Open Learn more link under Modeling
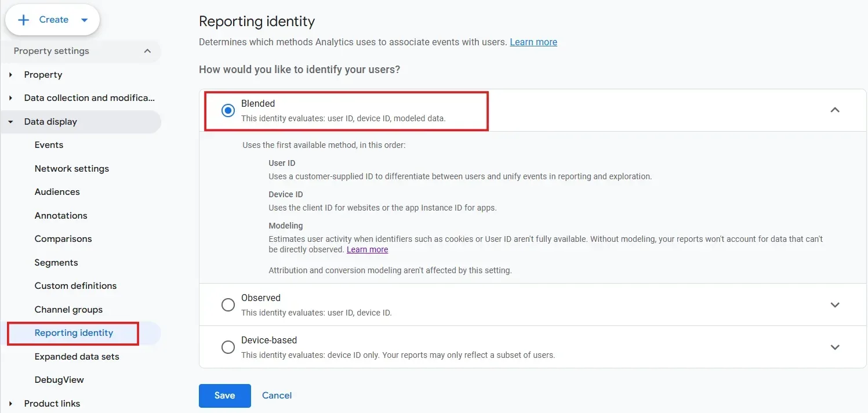This screenshot has width=868, height=413. point(367,249)
